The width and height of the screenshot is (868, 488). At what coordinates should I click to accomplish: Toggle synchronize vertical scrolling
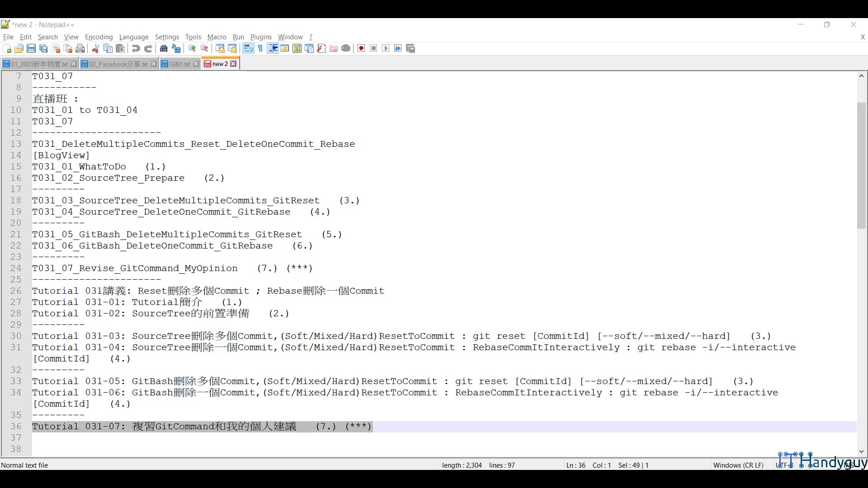[x=220, y=48]
